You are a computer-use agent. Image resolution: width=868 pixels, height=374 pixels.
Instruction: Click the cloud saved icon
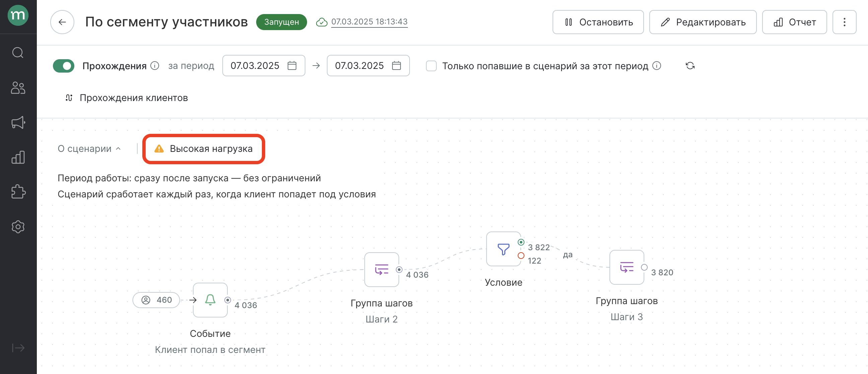pos(322,22)
